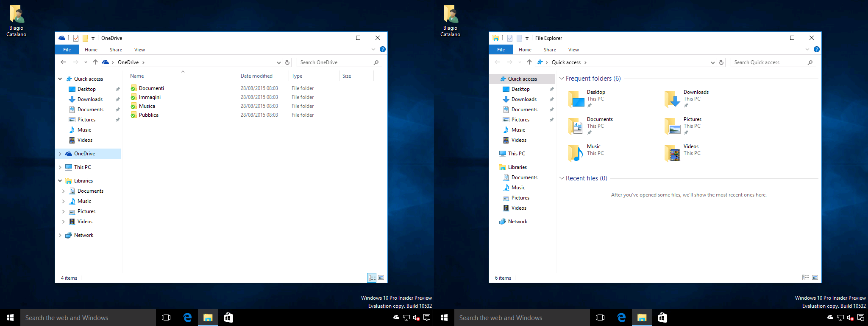
Task: Click New folder quick-access icon in OneDrive window
Action: tap(85, 38)
